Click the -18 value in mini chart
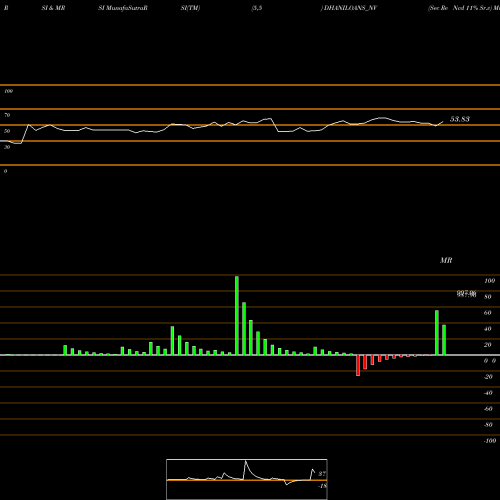Viewport: 500px width, 500px height. pyautogui.click(x=323, y=486)
